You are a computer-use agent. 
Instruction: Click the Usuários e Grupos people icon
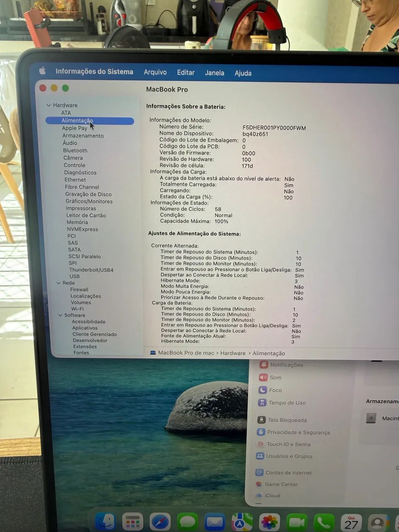(x=260, y=456)
